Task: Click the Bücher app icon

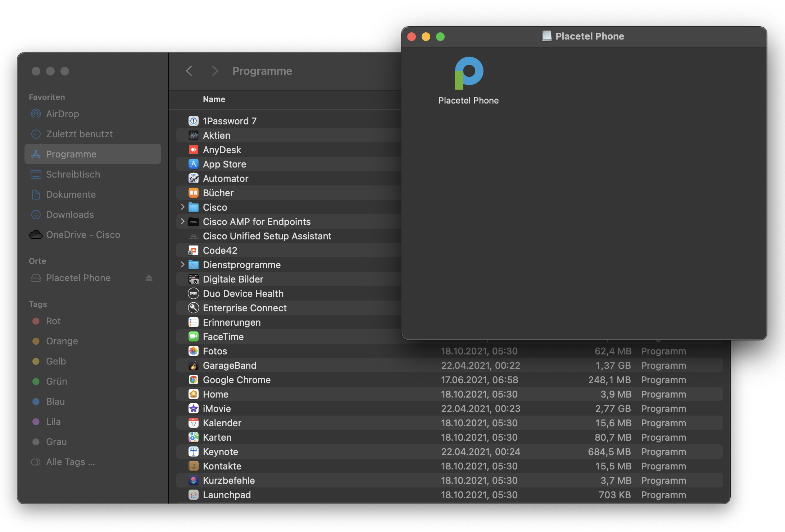Action: tap(194, 193)
